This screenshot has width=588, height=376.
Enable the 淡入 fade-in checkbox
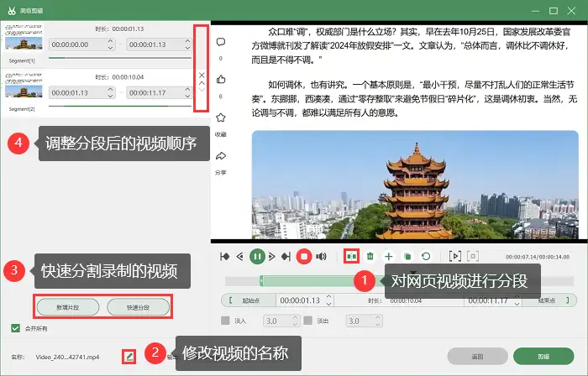(x=225, y=321)
